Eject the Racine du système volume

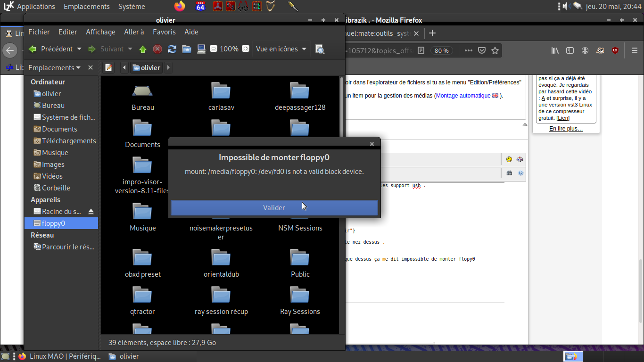click(x=91, y=211)
